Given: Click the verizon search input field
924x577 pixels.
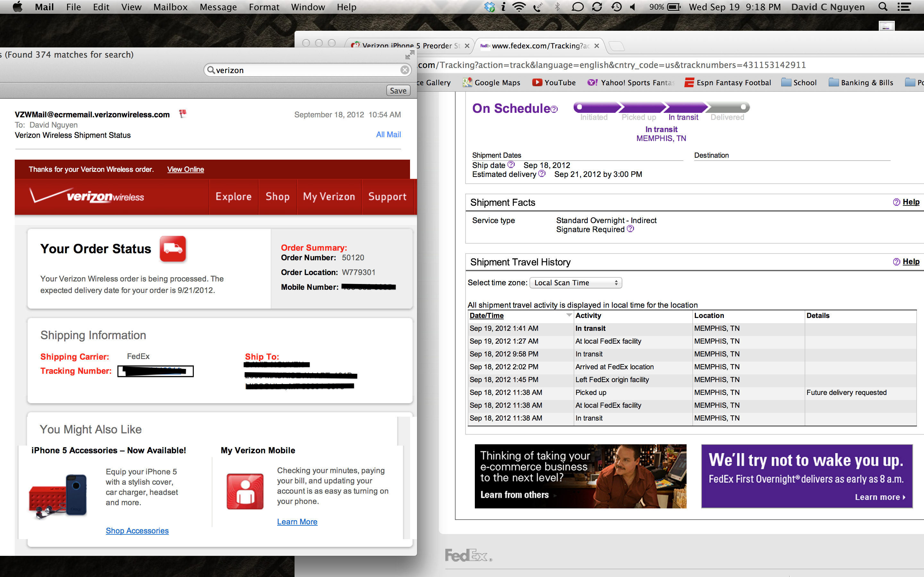Looking at the screenshot, I should coord(305,70).
